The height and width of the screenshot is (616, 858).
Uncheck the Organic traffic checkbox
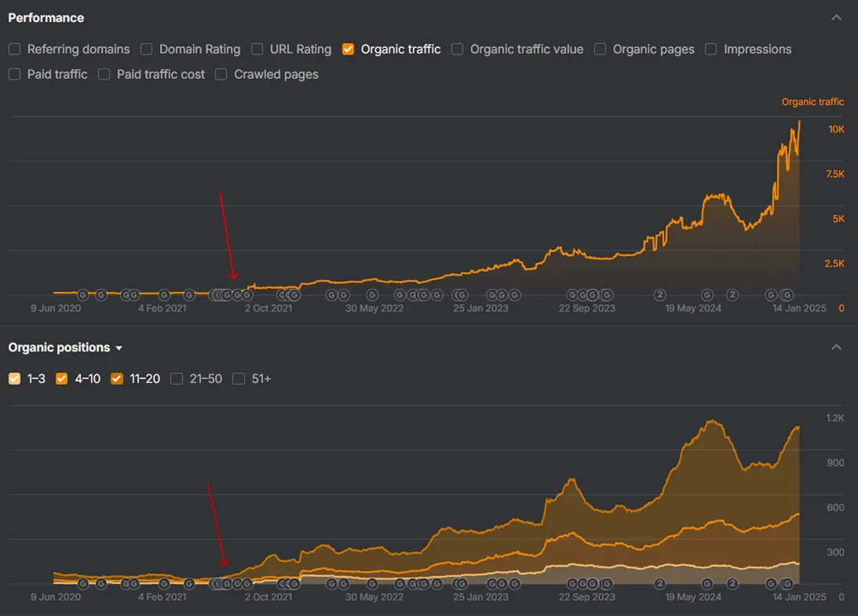349,49
